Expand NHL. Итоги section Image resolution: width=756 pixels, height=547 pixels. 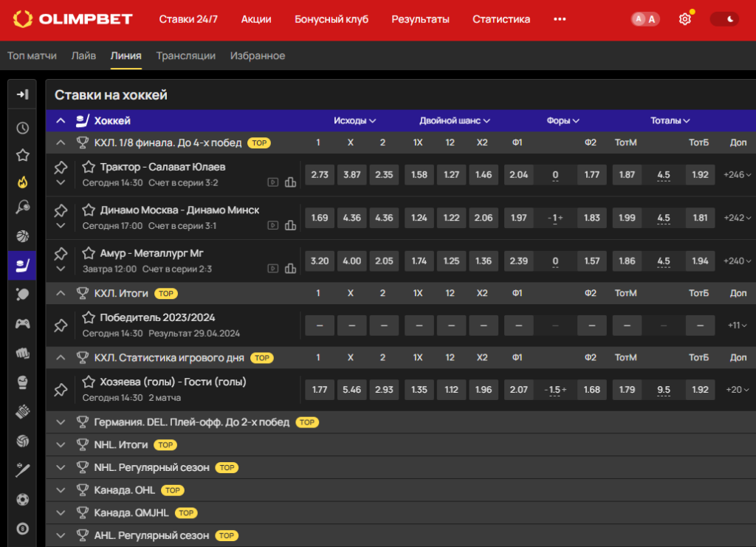tap(61, 445)
